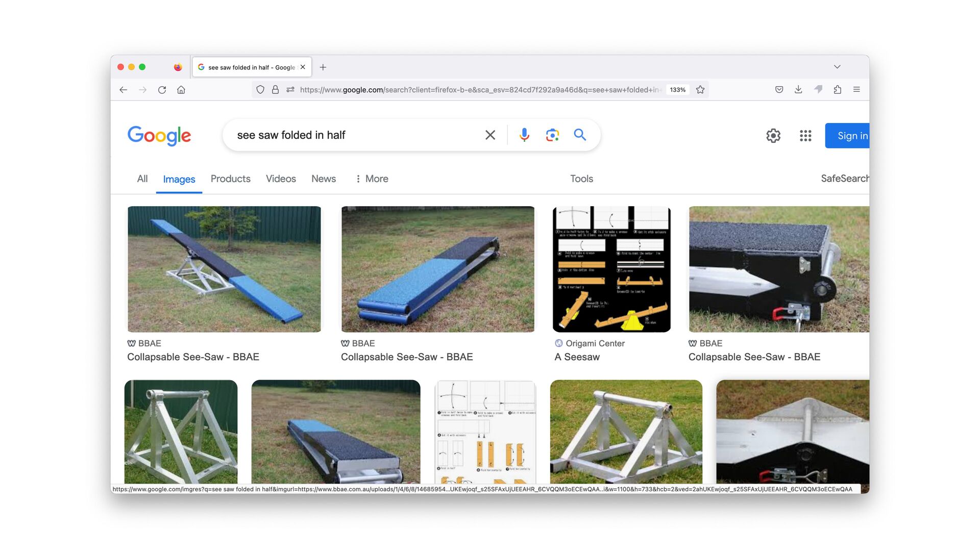Image resolution: width=980 pixels, height=551 pixels.
Task: Bookmark this page with star icon
Action: (x=700, y=90)
